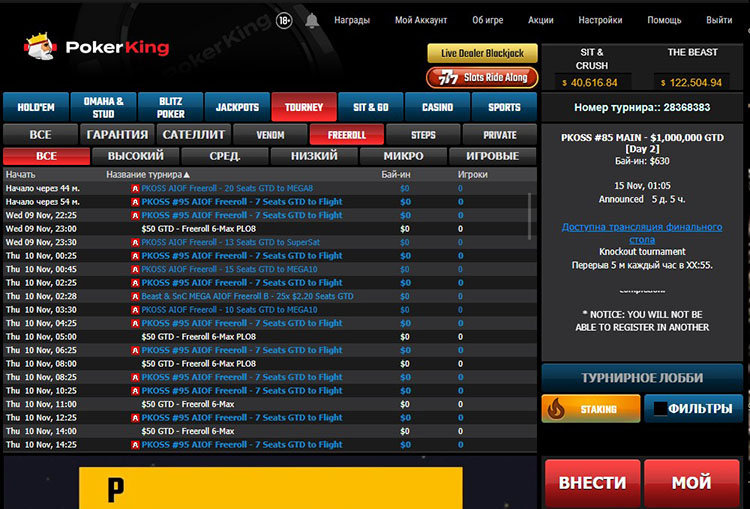
Task: Open the final table broadcast link
Action: pyautogui.click(x=642, y=233)
